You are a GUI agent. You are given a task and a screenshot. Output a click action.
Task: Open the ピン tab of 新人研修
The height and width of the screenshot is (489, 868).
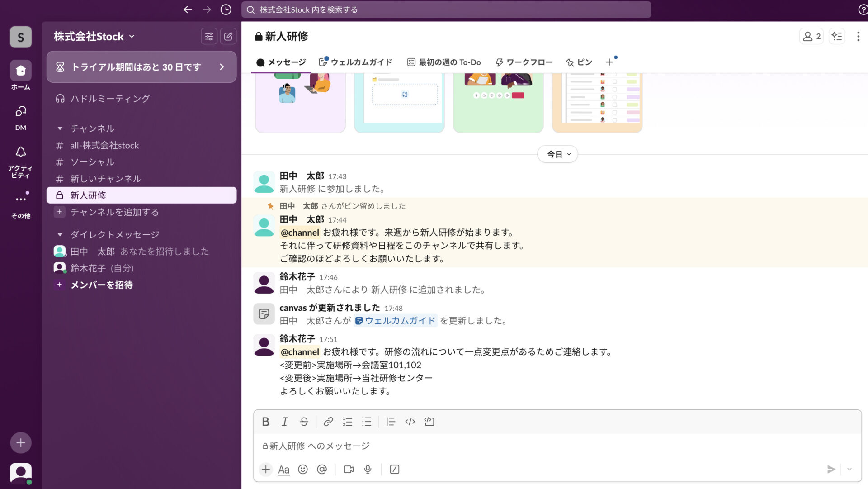[579, 62]
